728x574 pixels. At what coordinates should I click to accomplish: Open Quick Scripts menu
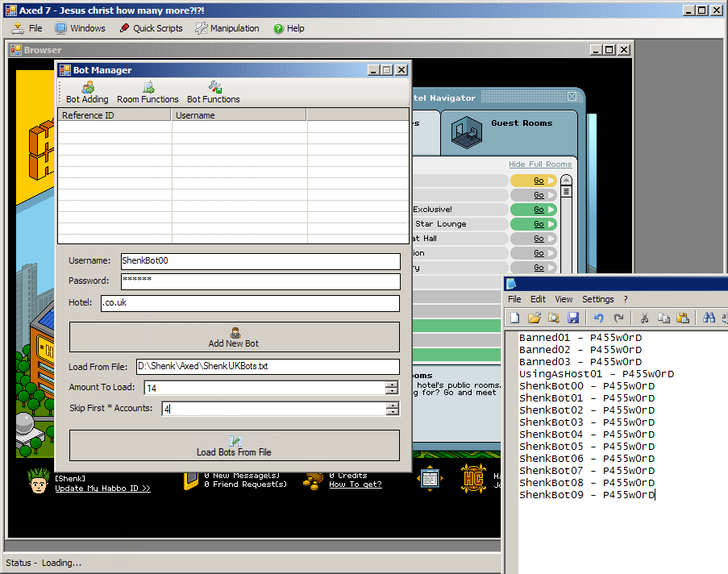(152, 28)
